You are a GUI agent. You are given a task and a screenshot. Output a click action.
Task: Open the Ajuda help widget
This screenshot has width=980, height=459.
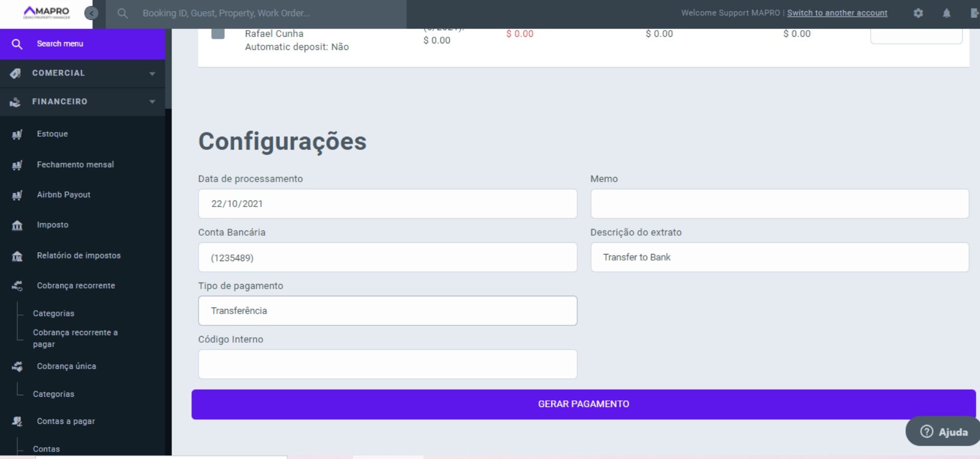point(944,432)
